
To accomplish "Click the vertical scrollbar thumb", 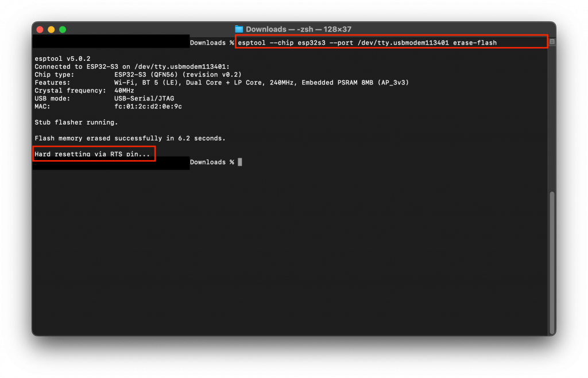I will point(552,261).
